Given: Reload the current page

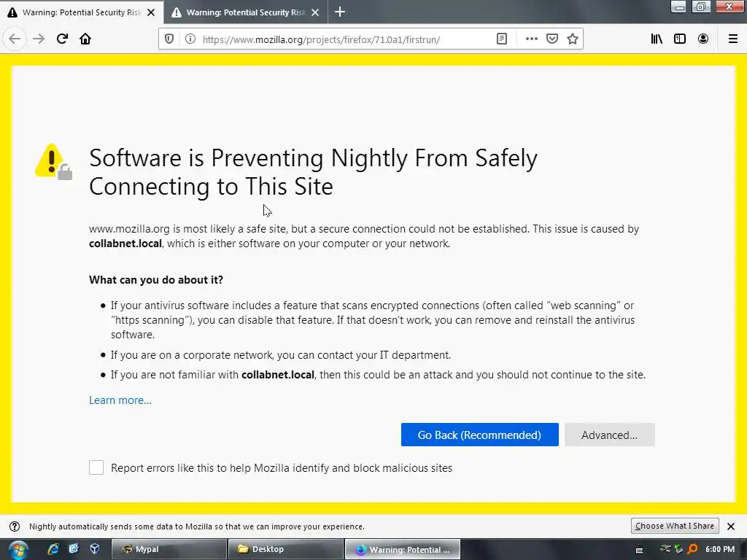Looking at the screenshot, I should pyautogui.click(x=62, y=39).
